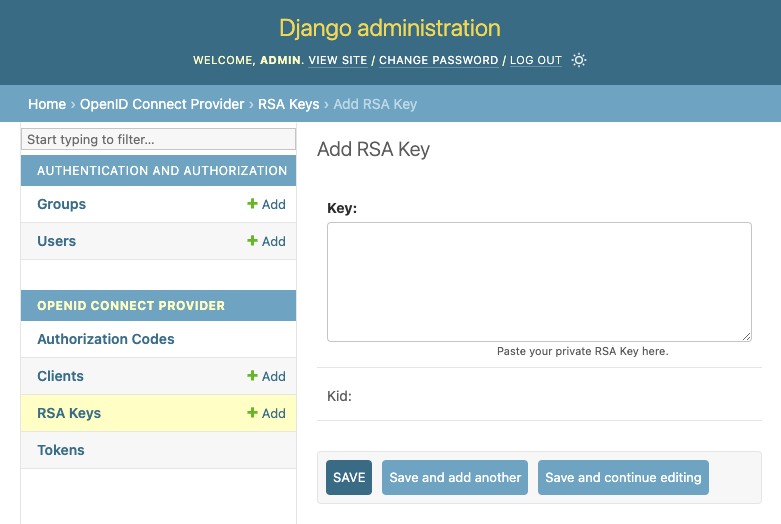This screenshot has width=781, height=524.
Task: Click the Kid: field label
Action: pyautogui.click(x=339, y=396)
